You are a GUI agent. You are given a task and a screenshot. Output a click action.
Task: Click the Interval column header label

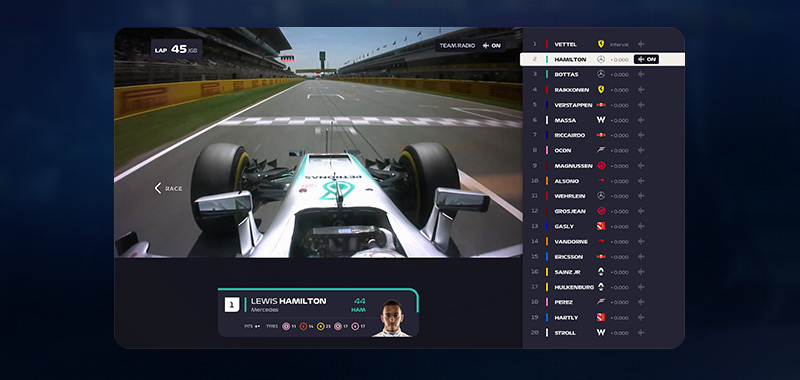[x=619, y=44]
